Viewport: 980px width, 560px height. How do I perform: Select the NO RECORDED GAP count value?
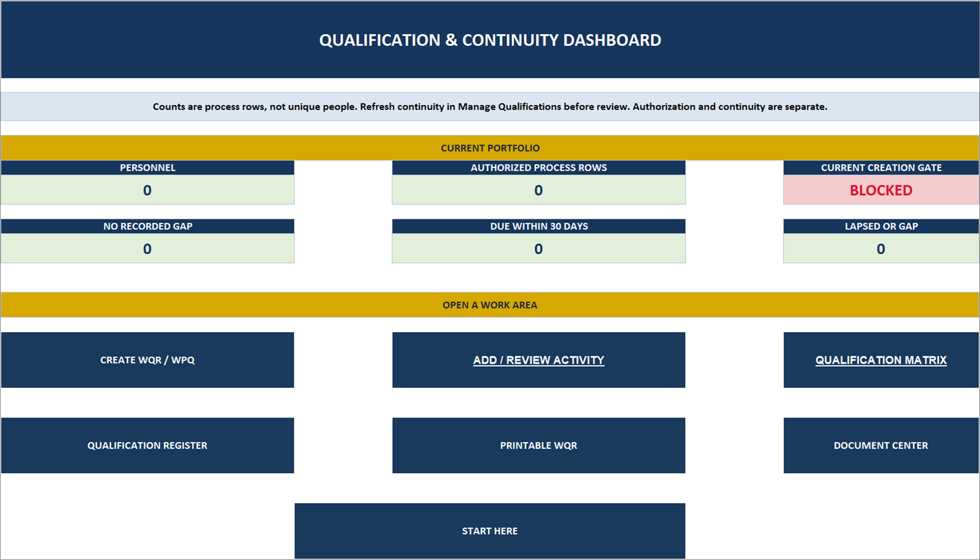click(x=147, y=249)
